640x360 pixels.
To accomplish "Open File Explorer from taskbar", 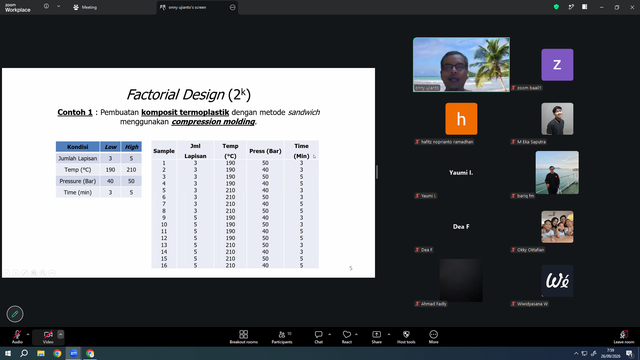I will 41,353.
